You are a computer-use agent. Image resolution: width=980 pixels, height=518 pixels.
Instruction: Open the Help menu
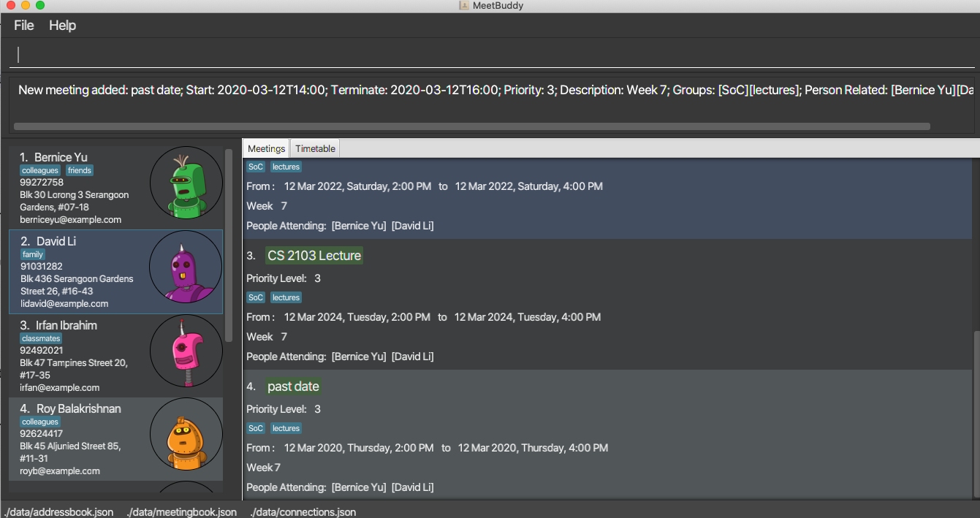[x=63, y=26]
